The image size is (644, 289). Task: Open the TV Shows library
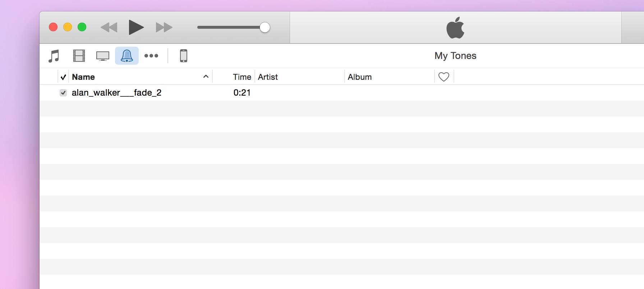click(103, 56)
